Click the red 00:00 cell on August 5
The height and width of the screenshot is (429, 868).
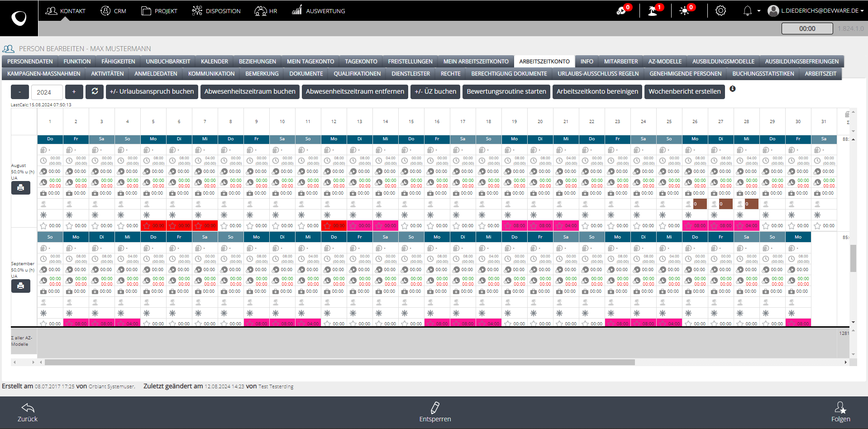[153, 226]
